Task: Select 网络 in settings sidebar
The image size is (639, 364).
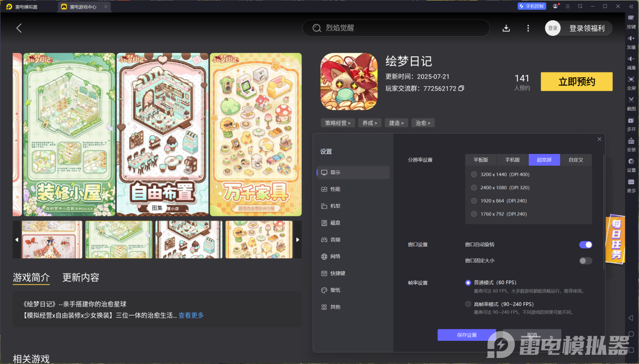Action: tap(353, 257)
